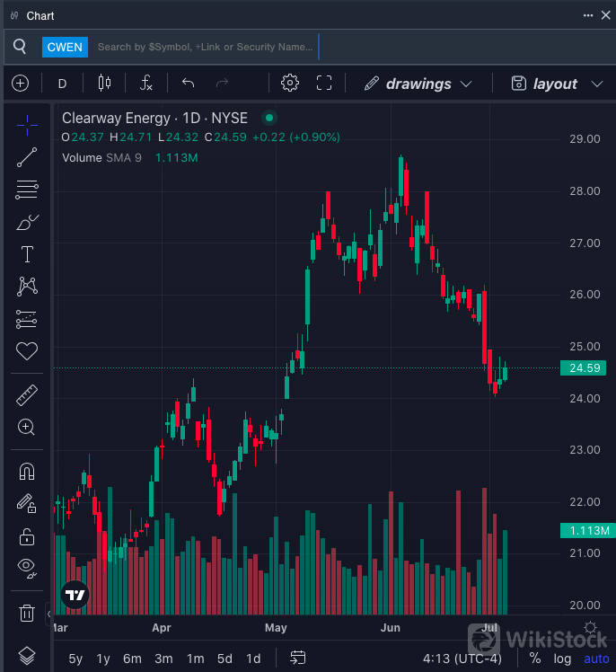Select the text annotation tool
This screenshot has height=672, width=616.
pyautogui.click(x=27, y=254)
